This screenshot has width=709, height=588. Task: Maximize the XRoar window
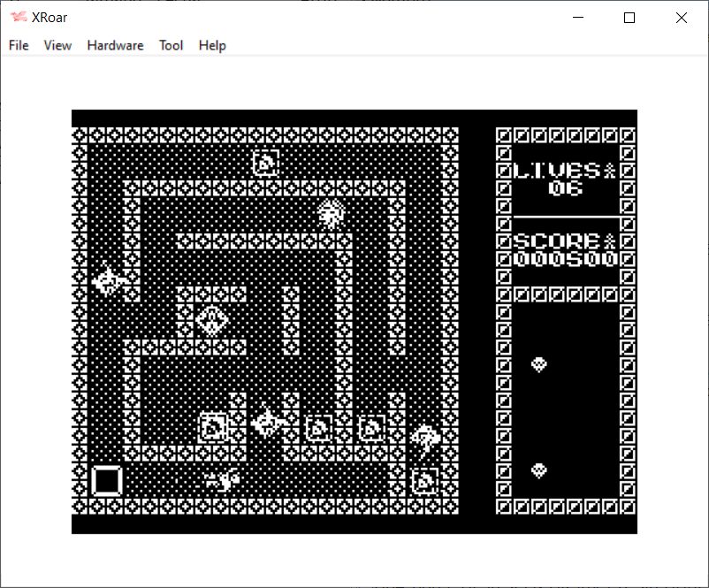click(x=629, y=18)
